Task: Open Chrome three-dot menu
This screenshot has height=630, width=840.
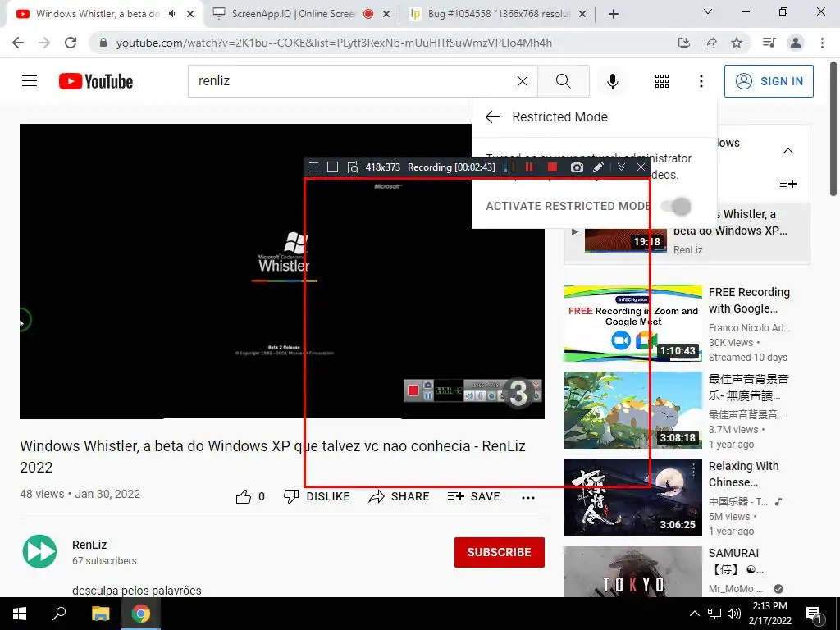Action: point(822,43)
